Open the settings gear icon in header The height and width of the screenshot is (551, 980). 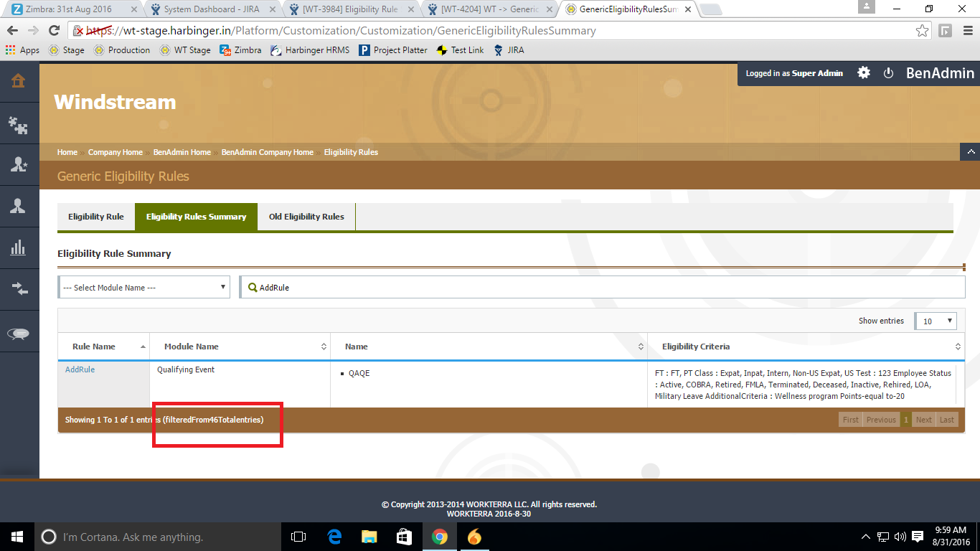[864, 72]
